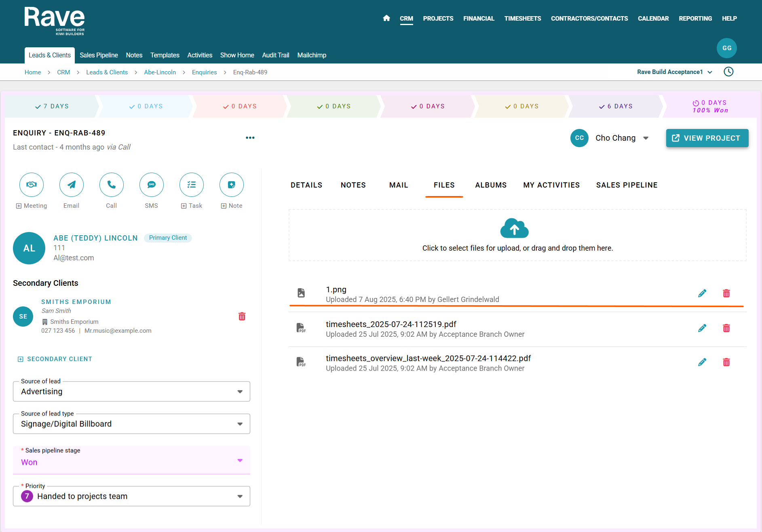
Task: Click the file upload drop area
Action: 517,235
